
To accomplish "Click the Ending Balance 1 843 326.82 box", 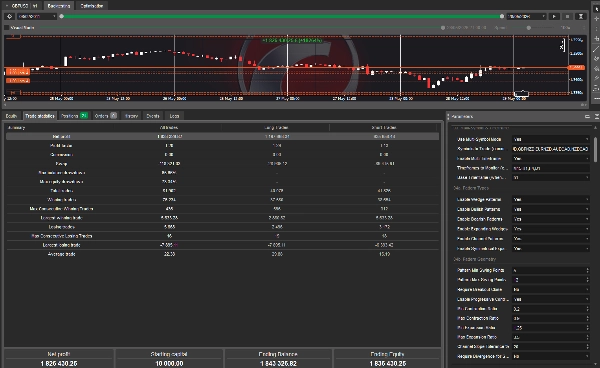I will [x=278, y=359].
